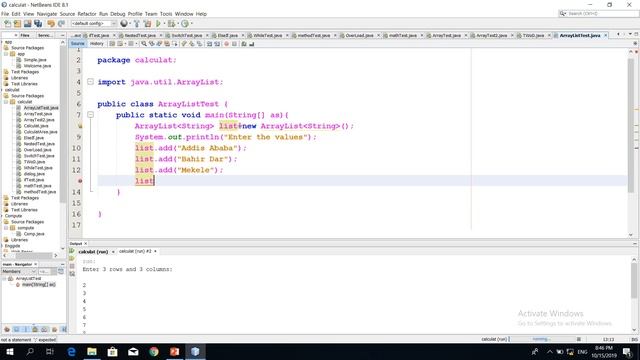Open the Debug menu

118,14
